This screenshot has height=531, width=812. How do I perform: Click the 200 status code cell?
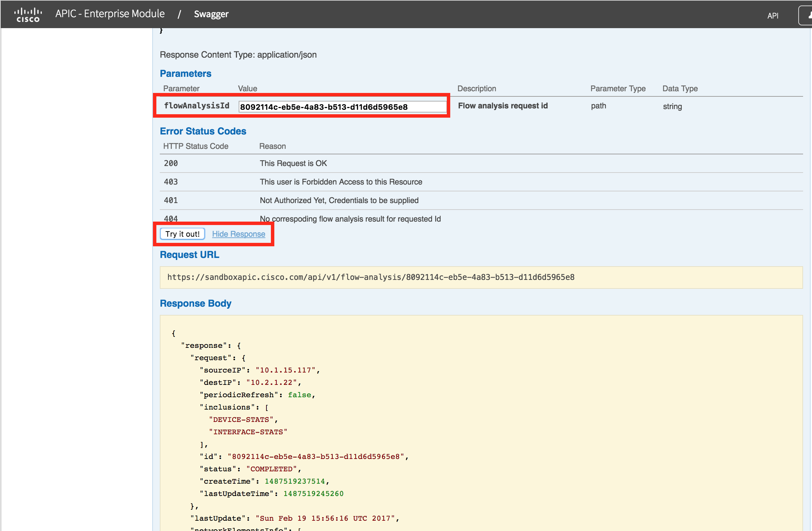click(171, 163)
